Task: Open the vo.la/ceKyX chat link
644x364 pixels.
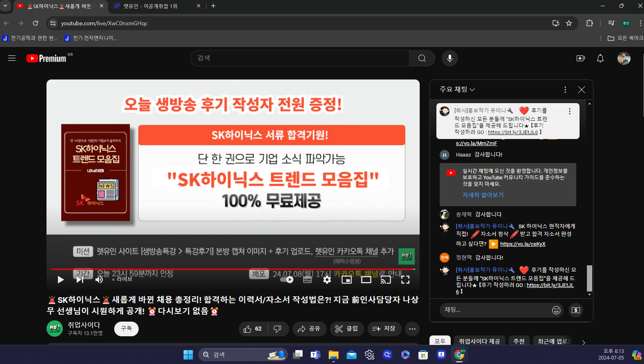Action: (x=523, y=244)
